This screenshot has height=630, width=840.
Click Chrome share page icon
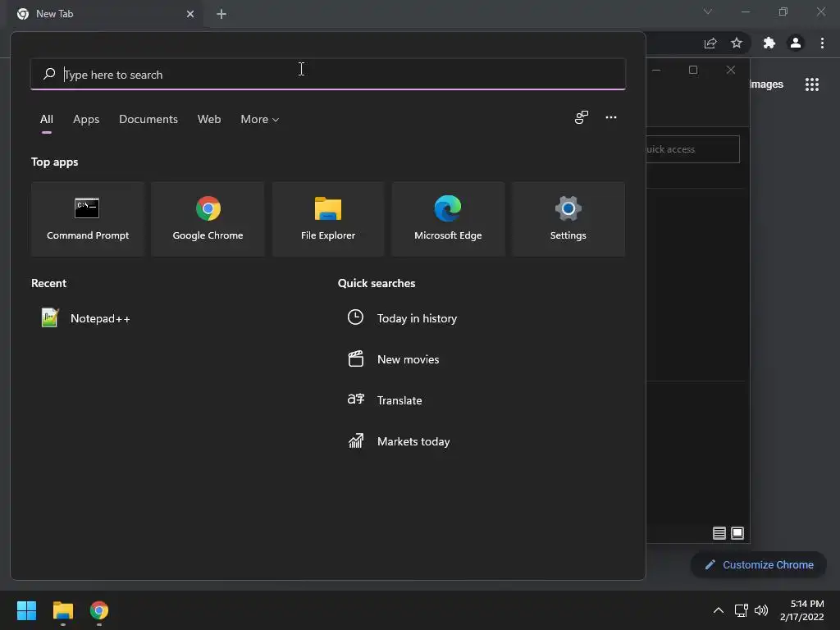710,43
